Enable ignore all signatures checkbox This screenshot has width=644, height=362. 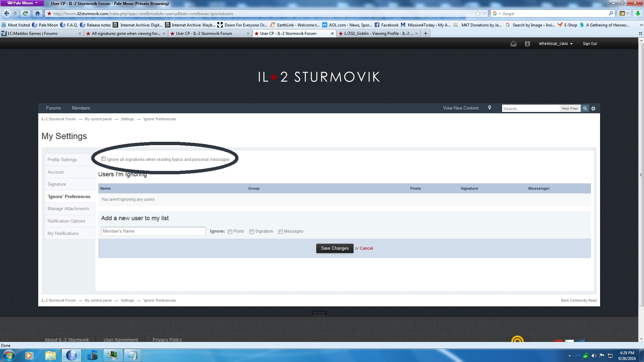click(104, 159)
